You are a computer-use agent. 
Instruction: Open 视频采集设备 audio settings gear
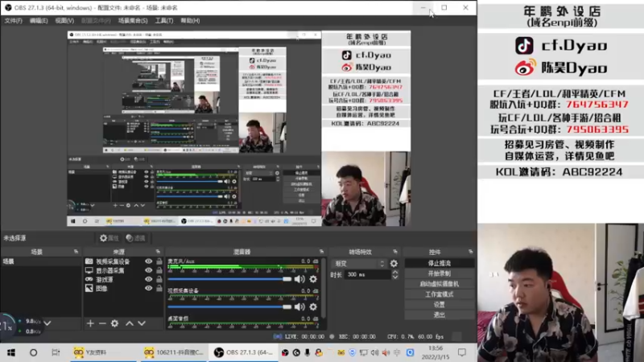click(313, 306)
